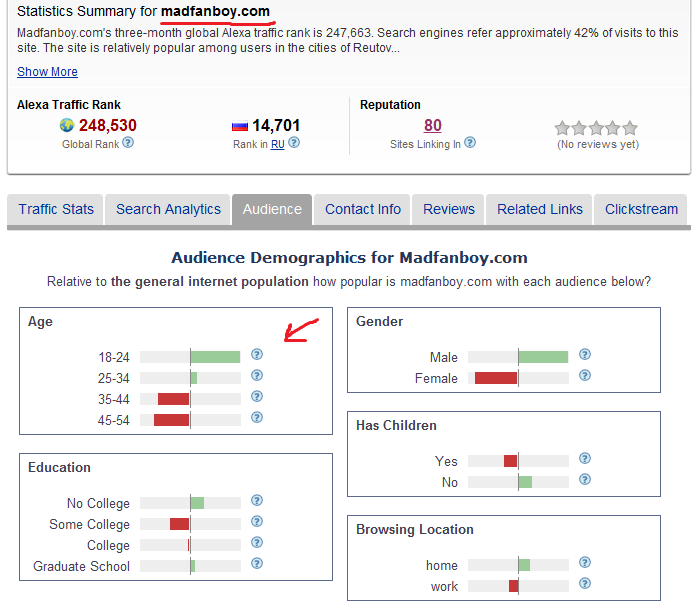Switch to Search Analytics tab

pyautogui.click(x=168, y=210)
